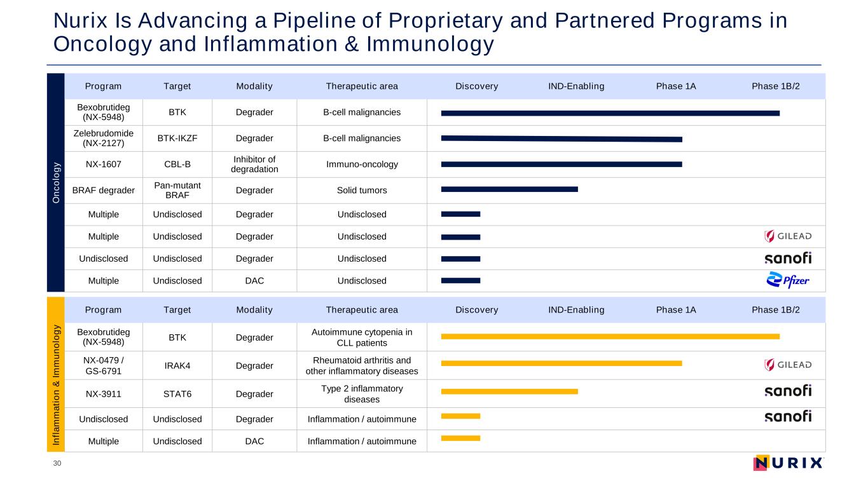Click the Gilead logo in the NX-0479 row

[788, 365]
